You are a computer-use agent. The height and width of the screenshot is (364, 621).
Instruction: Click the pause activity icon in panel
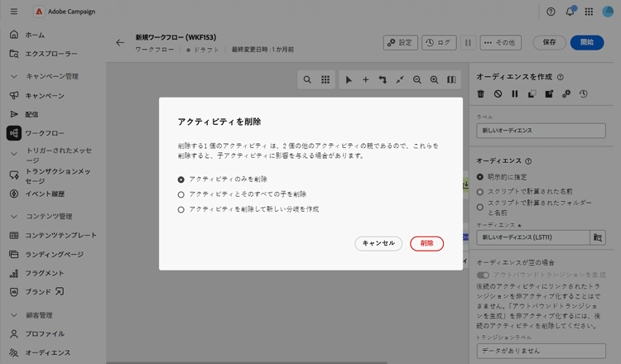pyautogui.click(x=515, y=93)
